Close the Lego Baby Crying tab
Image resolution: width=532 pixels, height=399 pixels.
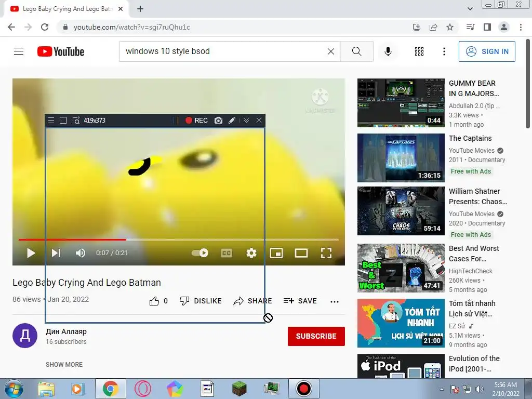click(x=121, y=9)
